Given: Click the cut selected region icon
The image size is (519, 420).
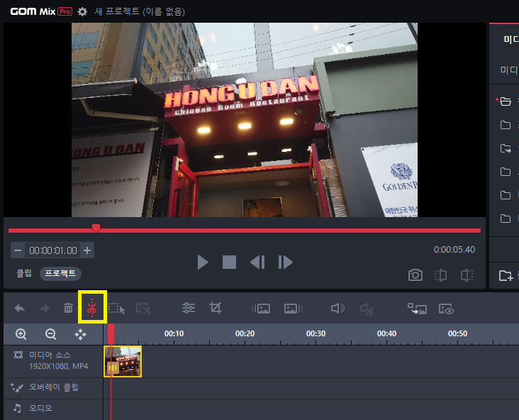Looking at the screenshot, I should coord(143,308).
